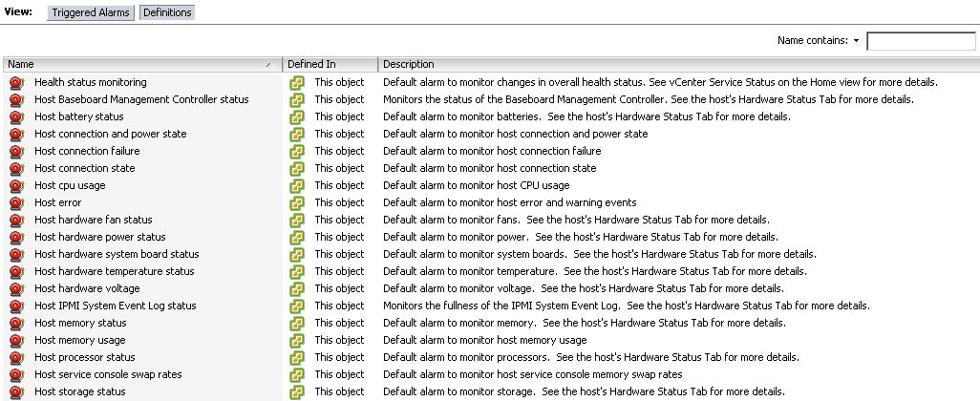Image resolution: width=980 pixels, height=401 pixels.
Task: Select Host service console swap rates name
Action: [108, 374]
